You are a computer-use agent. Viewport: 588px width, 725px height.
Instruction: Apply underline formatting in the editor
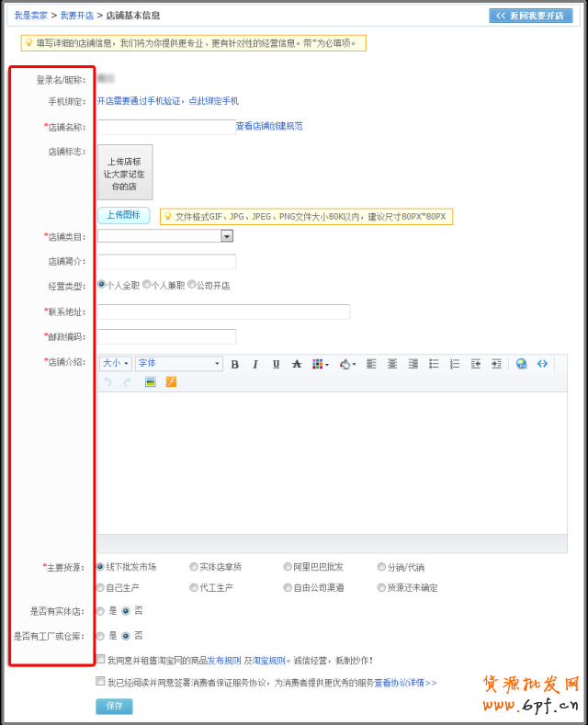tap(276, 364)
